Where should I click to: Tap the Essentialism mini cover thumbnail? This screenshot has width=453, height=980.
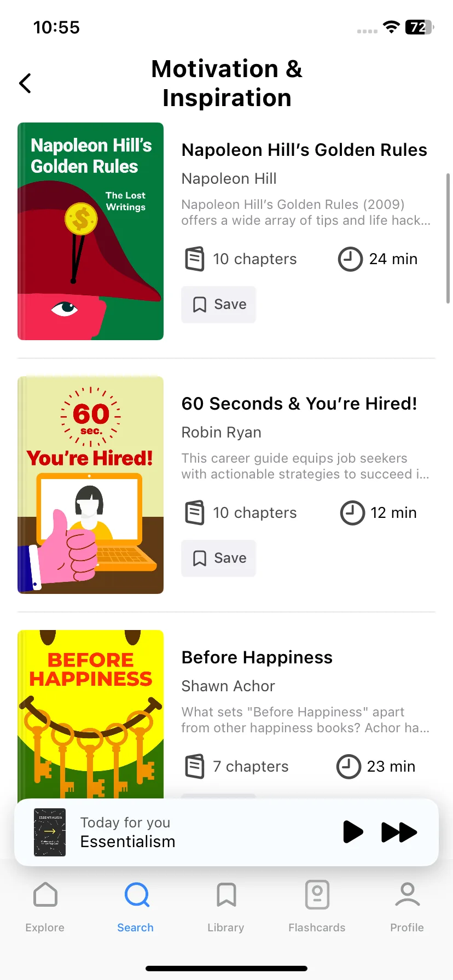coord(50,832)
